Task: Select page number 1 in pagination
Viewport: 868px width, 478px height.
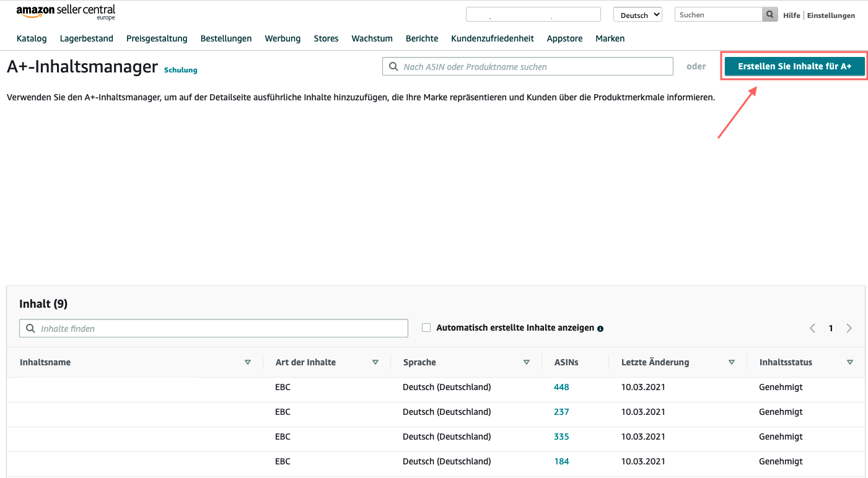Action: click(831, 328)
